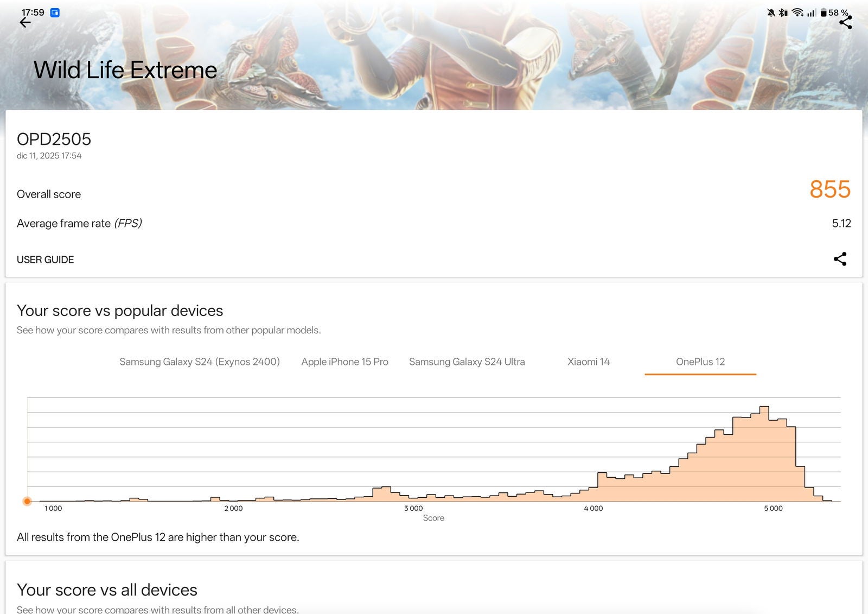868x614 pixels.
Task: Tap the share icon in the top-right header
Action: click(x=845, y=22)
